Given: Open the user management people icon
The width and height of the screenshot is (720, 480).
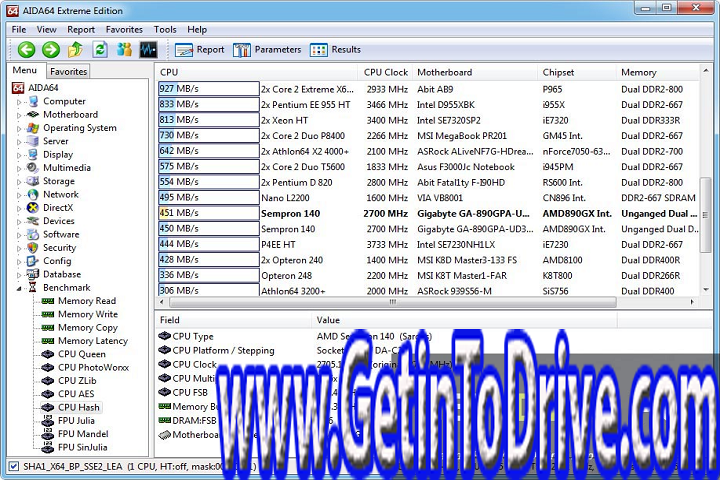Looking at the screenshot, I should pyautogui.click(x=124, y=49).
